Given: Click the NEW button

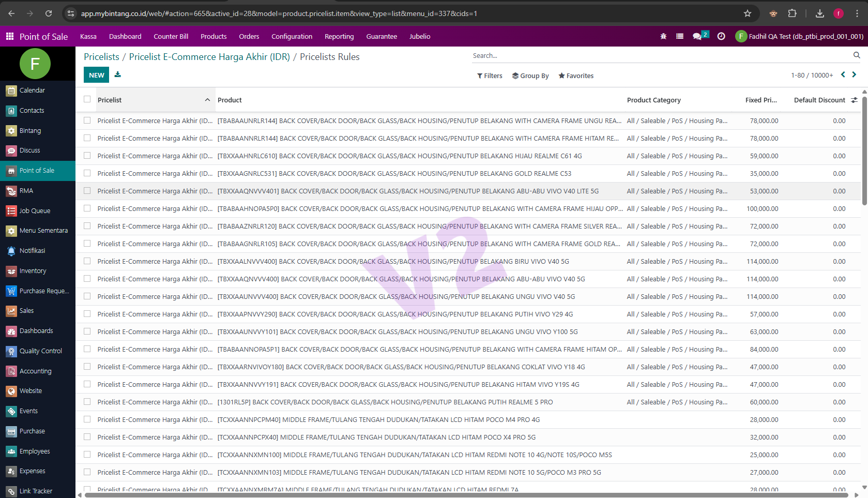Looking at the screenshot, I should (x=96, y=75).
